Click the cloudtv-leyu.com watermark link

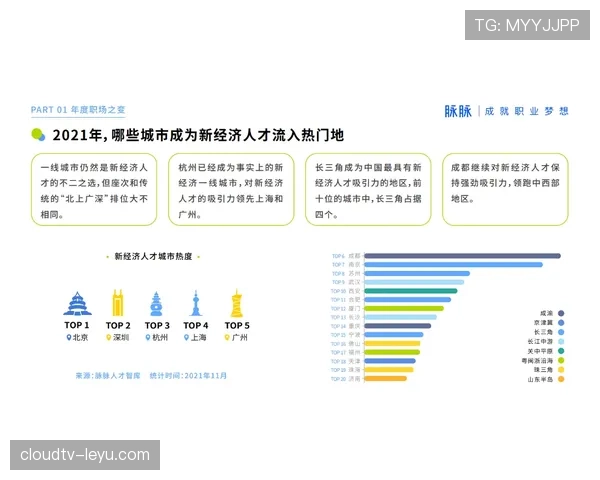pyautogui.click(x=84, y=455)
